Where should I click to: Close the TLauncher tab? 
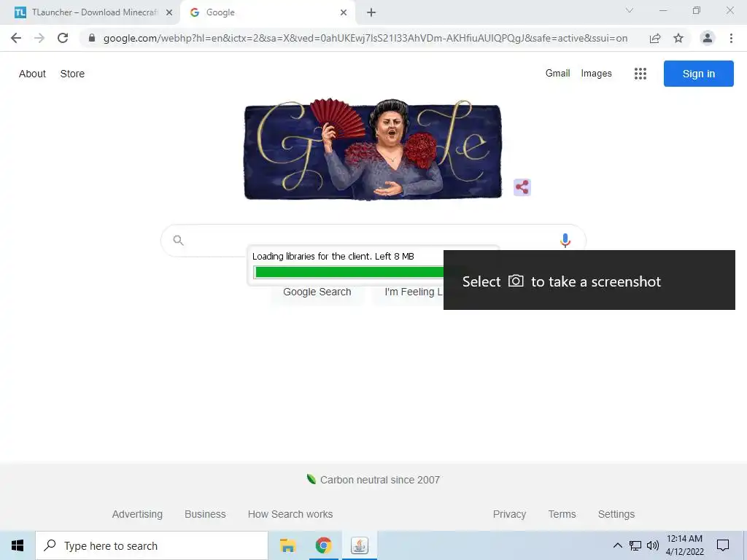(169, 12)
